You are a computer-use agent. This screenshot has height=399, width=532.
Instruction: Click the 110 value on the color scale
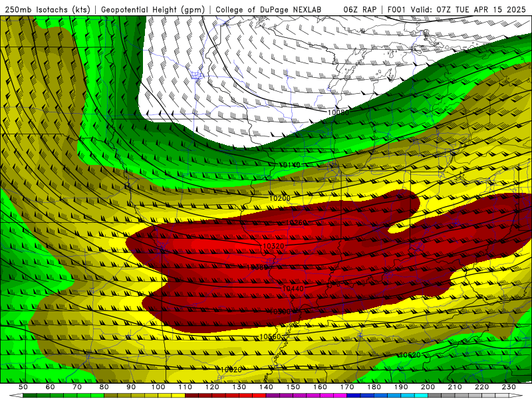(186, 387)
